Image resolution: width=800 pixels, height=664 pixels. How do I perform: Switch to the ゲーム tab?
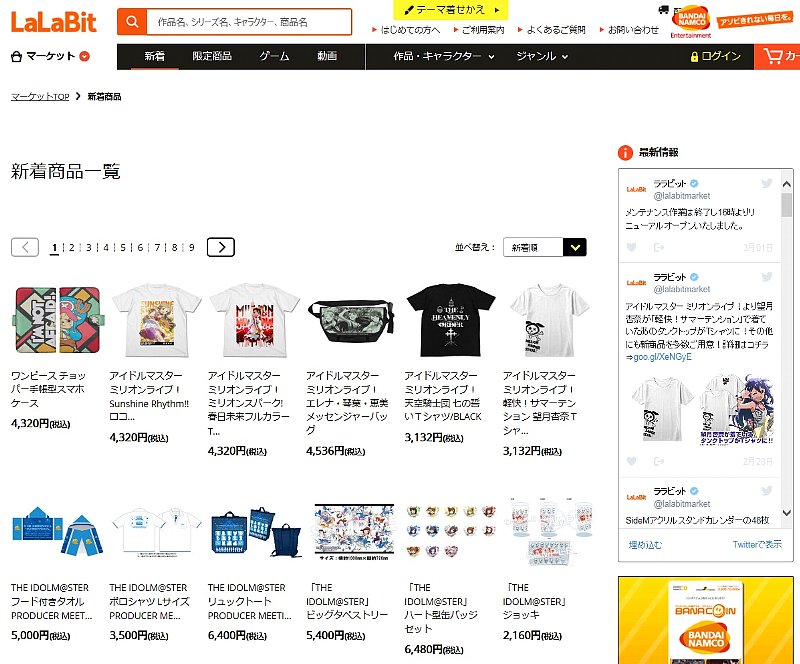(274, 56)
